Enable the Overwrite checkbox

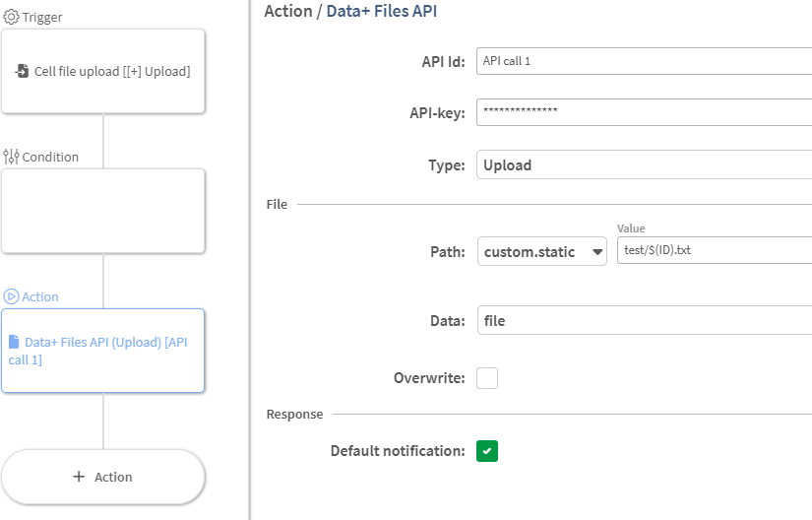click(x=487, y=378)
